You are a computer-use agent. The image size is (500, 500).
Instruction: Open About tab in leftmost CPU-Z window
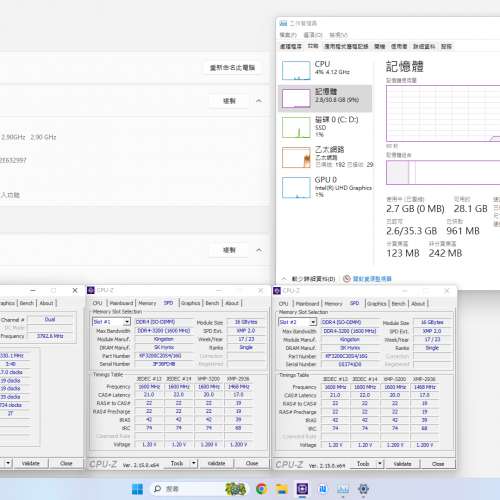(46, 303)
